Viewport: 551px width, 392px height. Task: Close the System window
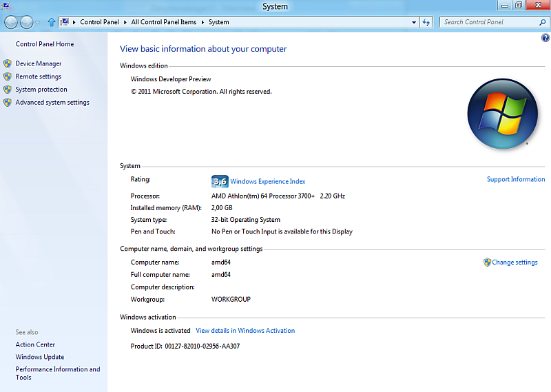[x=538, y=6]
